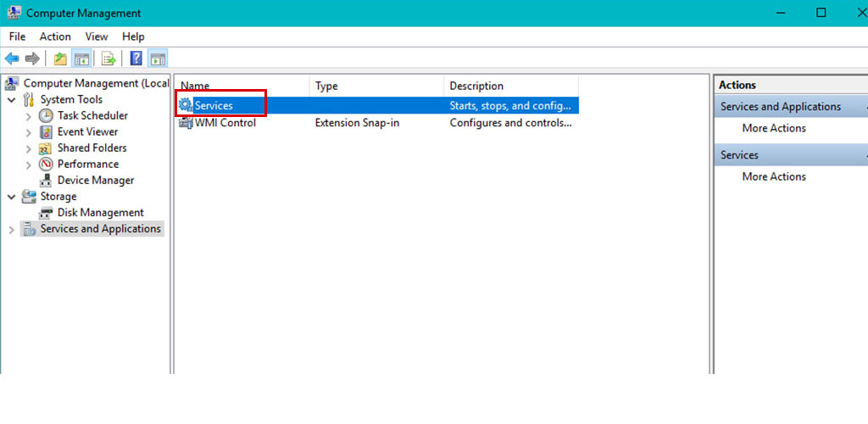868x424 pixels.
Task: Click More Actions under Services and Applications
Action: pyautogui.click(x=774, y=128)
